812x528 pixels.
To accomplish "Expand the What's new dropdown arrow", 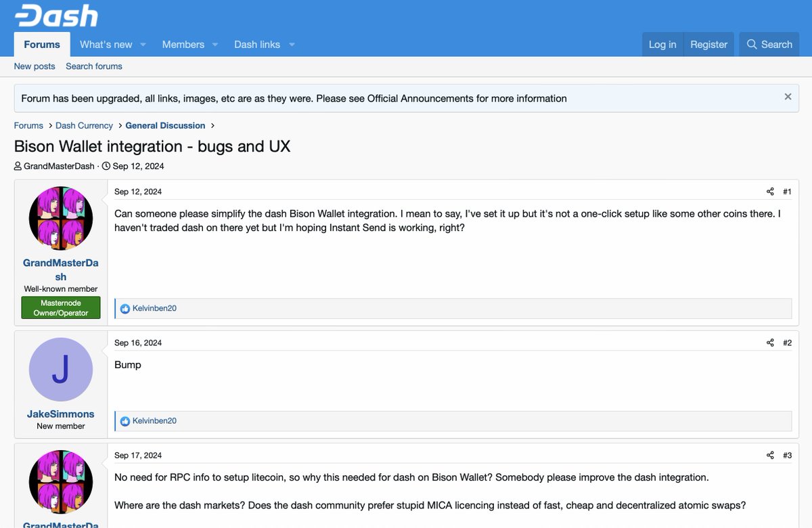I will click(143, 45).
